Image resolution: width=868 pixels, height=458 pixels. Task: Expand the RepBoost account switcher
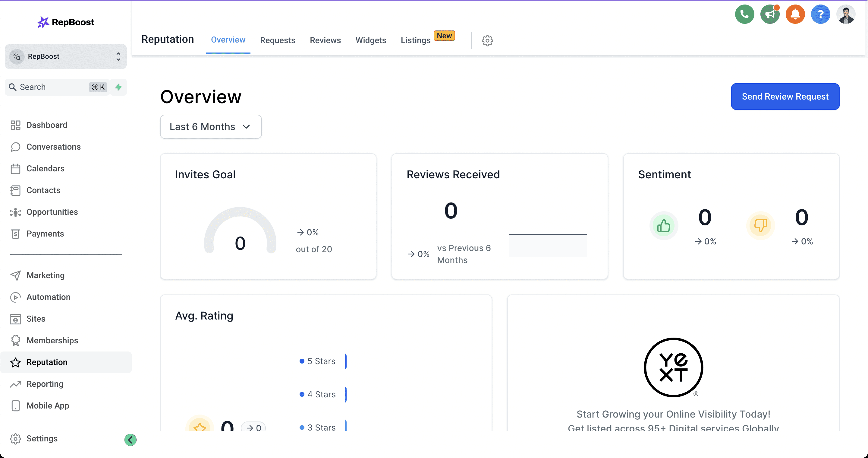(x=66, y=56)
